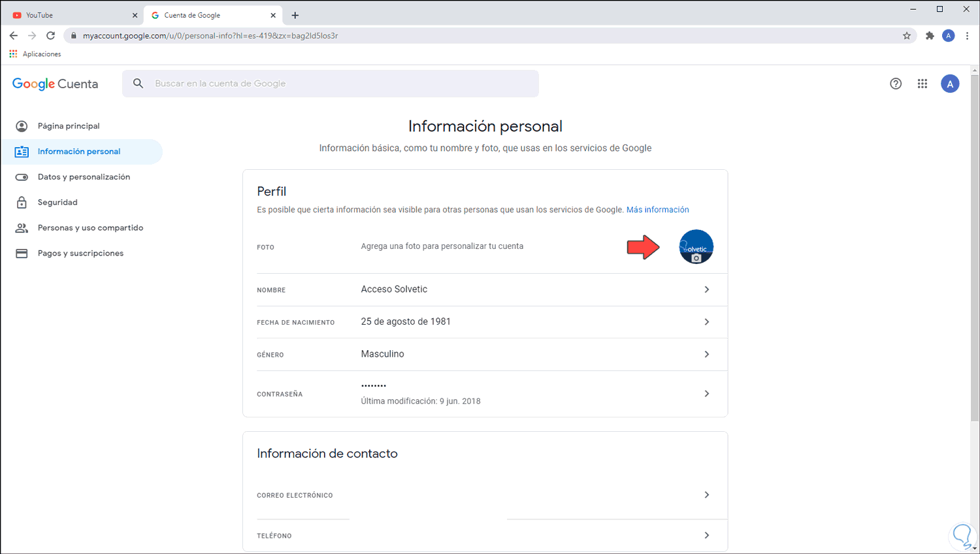Expand the Nombre row chevron

[706, 289]
